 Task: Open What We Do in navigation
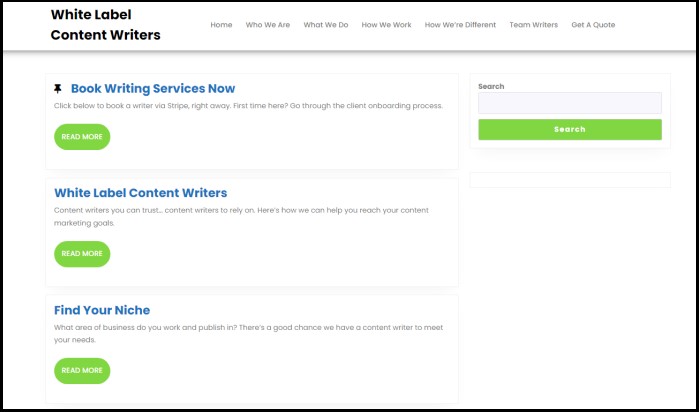point(325,25)
